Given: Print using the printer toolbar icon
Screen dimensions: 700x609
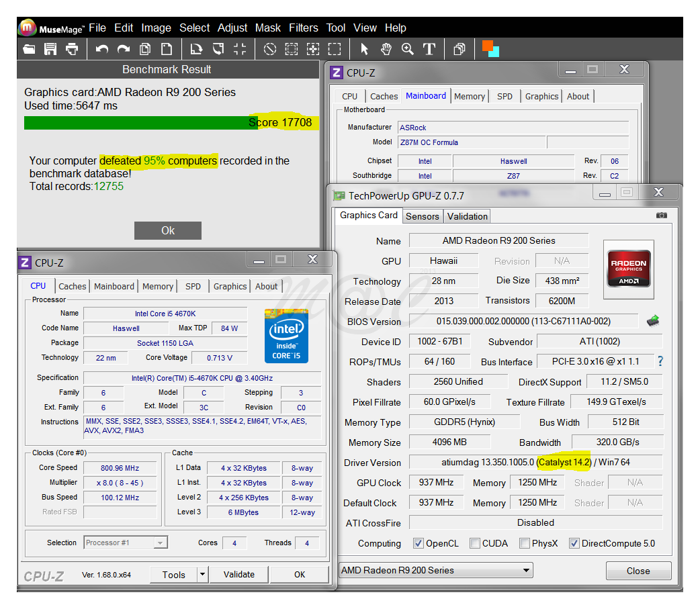Looking at the screenshot, I should (x=72, y=49).
